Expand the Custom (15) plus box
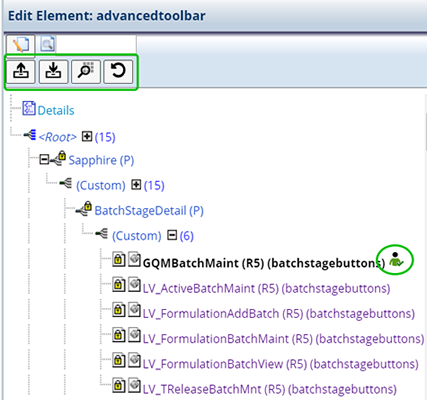 [x=136, y=185]
